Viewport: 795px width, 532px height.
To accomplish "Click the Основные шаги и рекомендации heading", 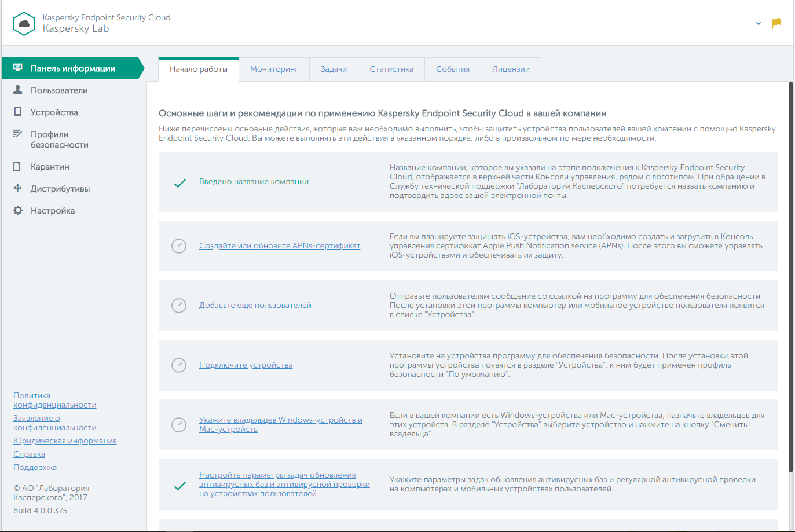I will [x=383, y=113].
